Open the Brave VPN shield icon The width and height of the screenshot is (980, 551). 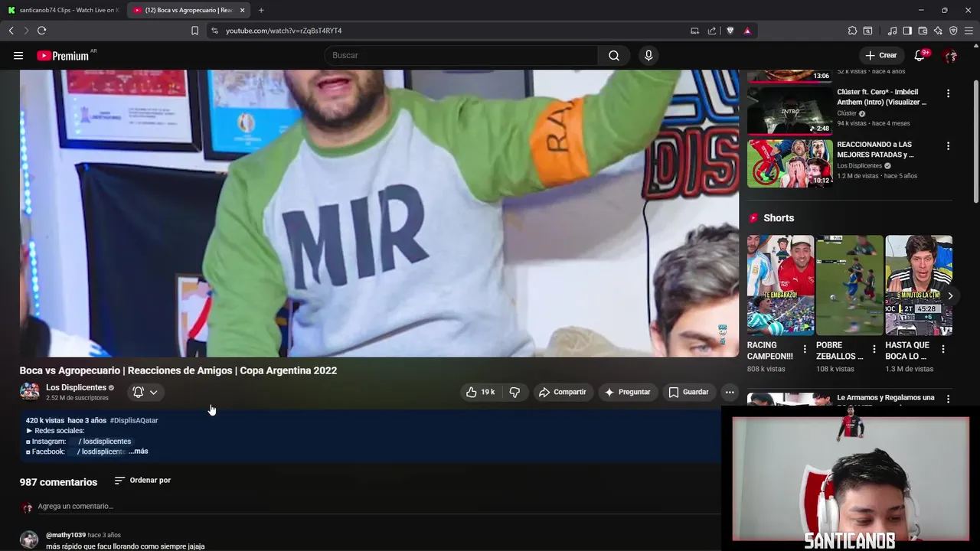[953, 31]
